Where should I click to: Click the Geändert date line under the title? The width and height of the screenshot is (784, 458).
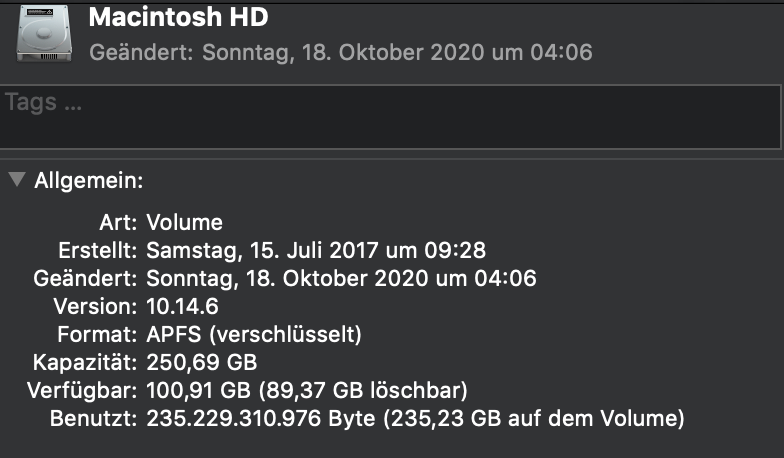[x=341, y=52]
